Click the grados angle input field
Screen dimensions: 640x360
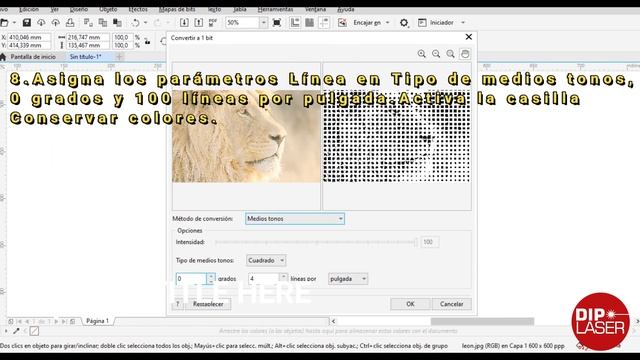click(x=191, y=279)
